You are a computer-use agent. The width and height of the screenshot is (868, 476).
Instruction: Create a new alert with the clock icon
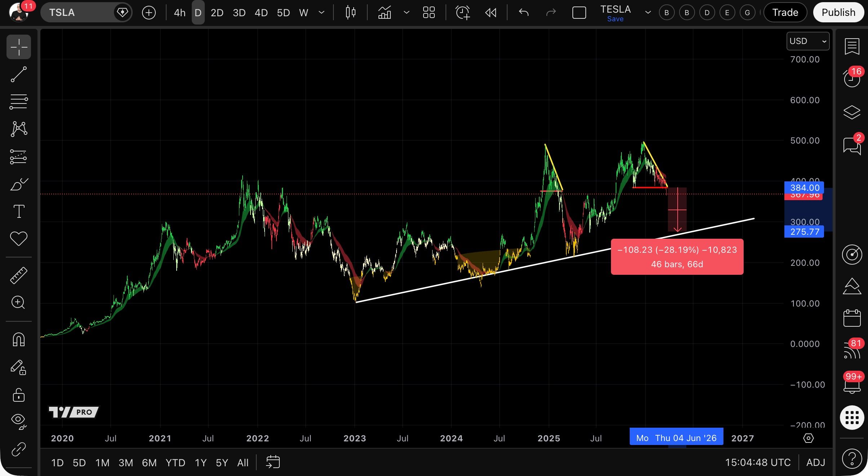[462, 13]
